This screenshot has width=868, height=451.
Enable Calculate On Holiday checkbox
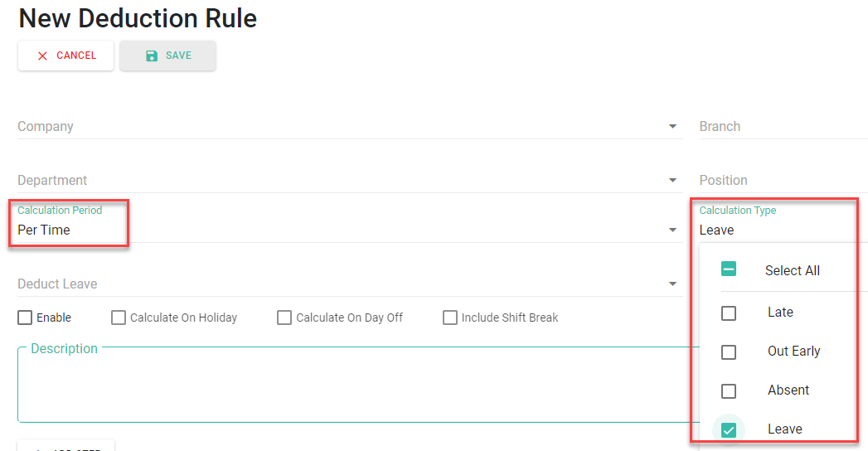119,318
